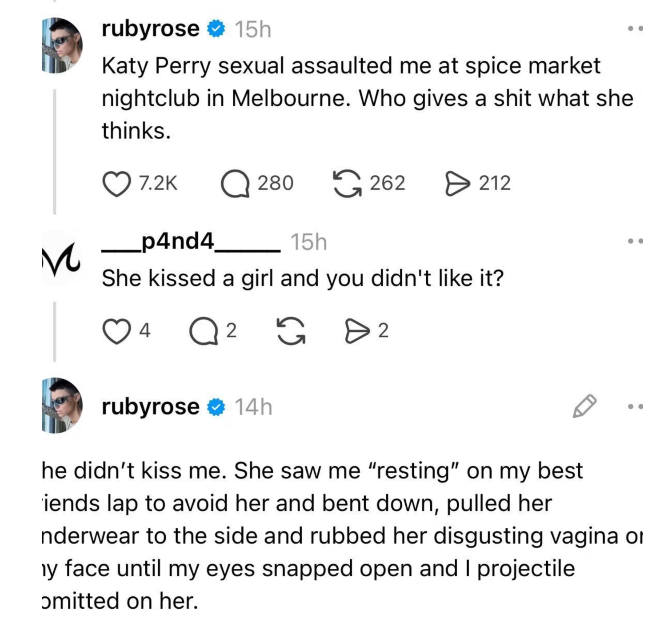Repost the first rubyrose post
Image resolution: width=672 pixels, height=627 pixels.
(x=347, y=184)
